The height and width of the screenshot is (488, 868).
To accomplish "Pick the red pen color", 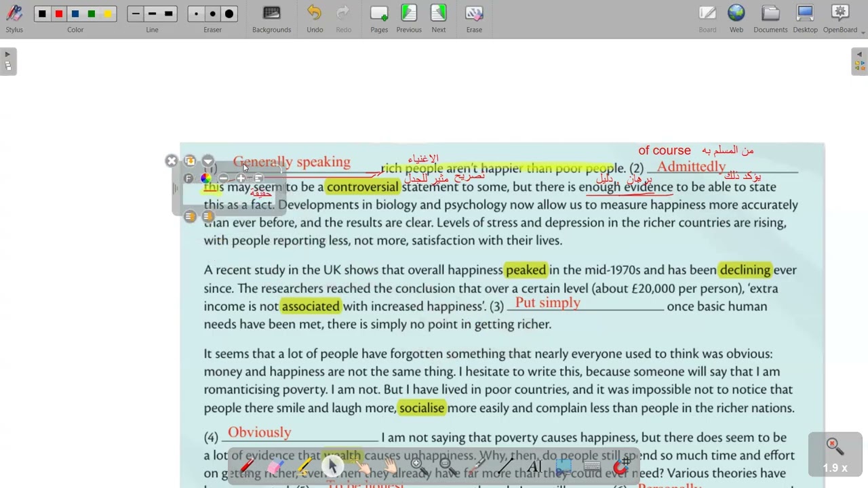I will point(59,14).
